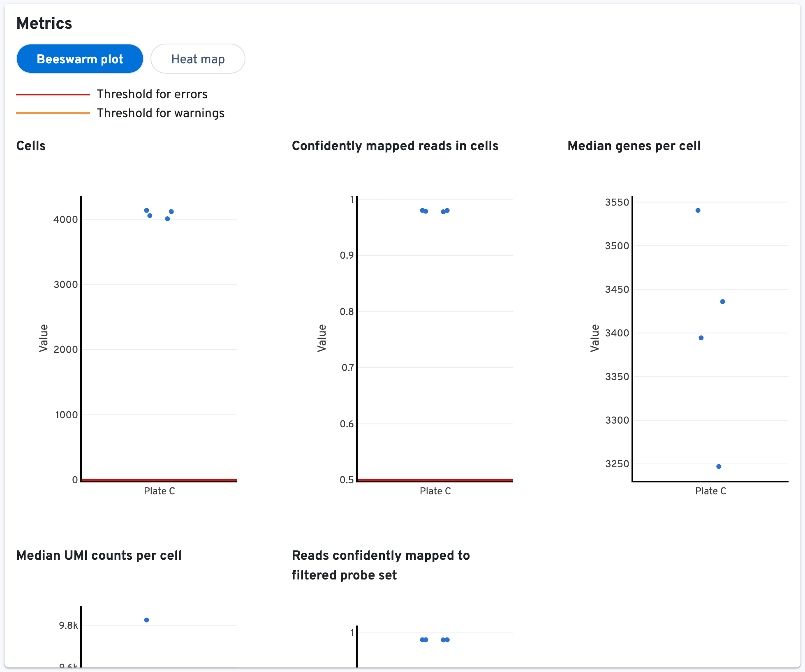This screenshot has width=805, height=672.
Task: Click the "Confidently mapped reads in cells" title
Action: (x=395, y=146)
